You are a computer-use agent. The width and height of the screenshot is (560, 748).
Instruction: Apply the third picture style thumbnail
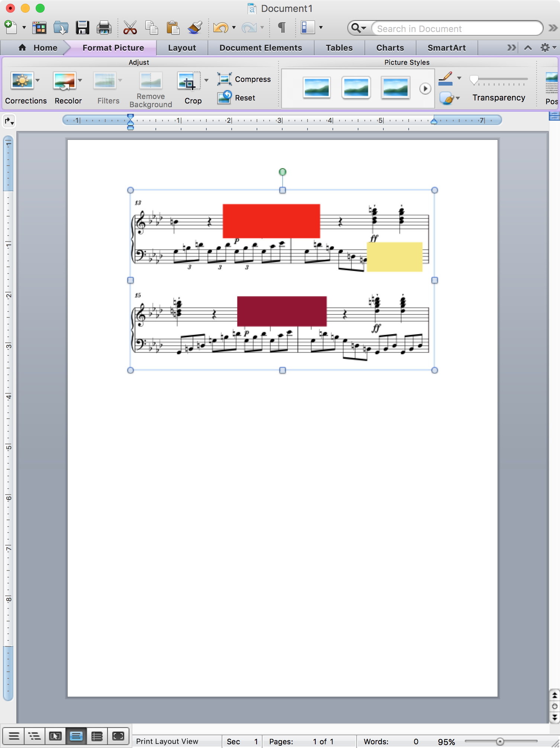pos(395,88)
